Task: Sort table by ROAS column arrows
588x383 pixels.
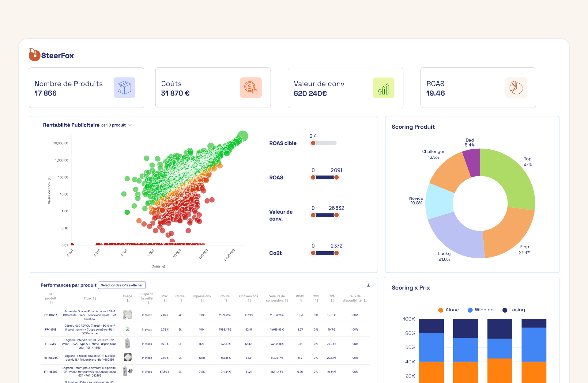Action: point(300,301)
